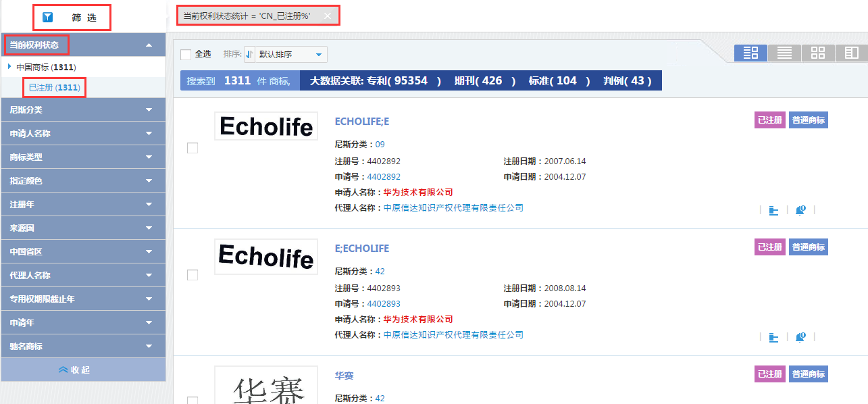868x404 pixels.
Task: Collapse the 当前权利状态 filter section
Action: 149,45
